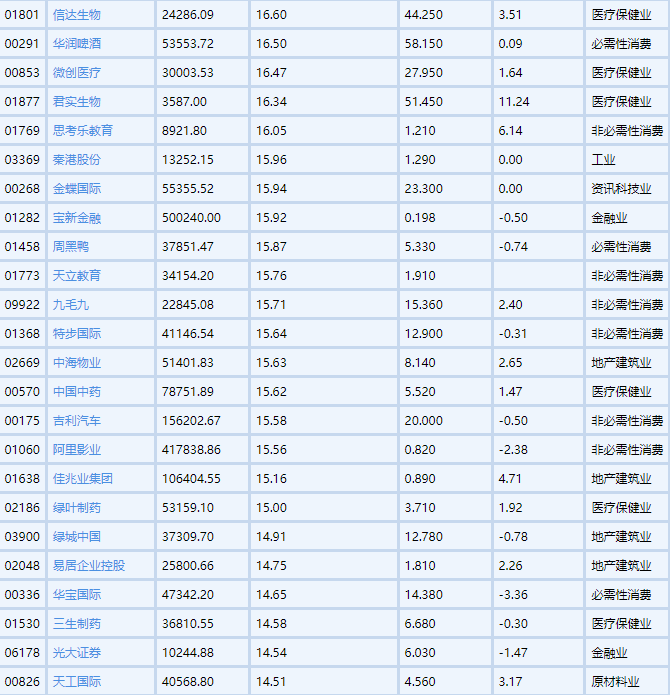Screen dimensions: 670x695
Task: Open the 绿叶制药 stock link
Action: click(77, 508)
